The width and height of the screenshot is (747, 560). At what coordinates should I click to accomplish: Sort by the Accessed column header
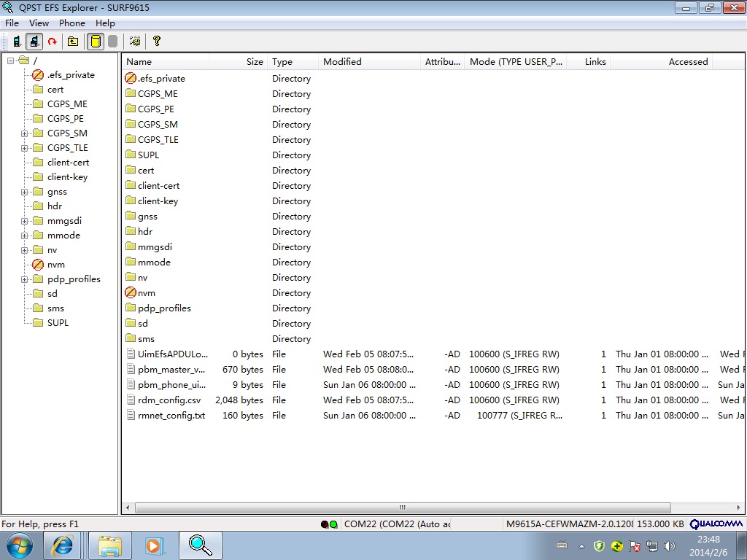(x=661, y=62)
